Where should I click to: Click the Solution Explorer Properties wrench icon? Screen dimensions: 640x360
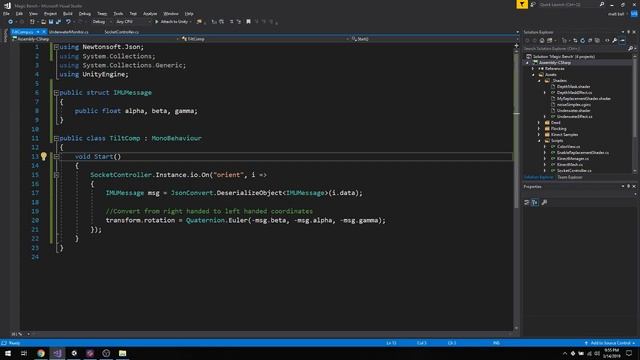(615, 40)
